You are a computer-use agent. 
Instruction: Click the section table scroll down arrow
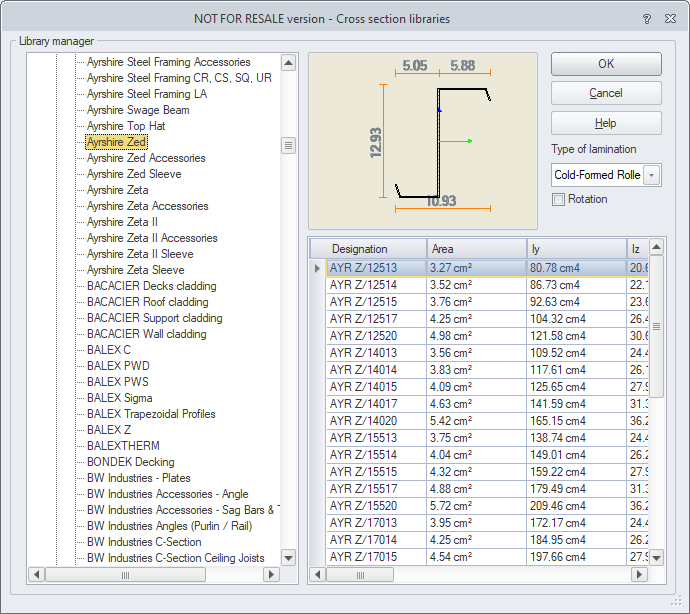click(656, 559)
